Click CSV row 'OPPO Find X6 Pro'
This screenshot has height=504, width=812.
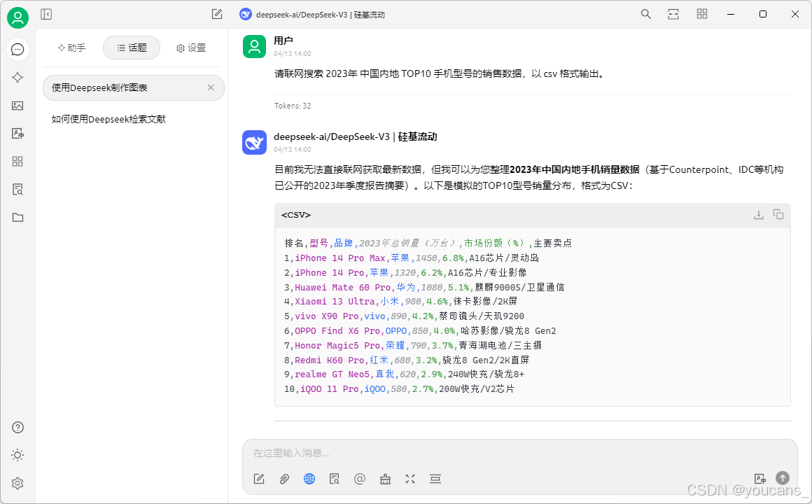pyautogui.click(x=420, y=331)
